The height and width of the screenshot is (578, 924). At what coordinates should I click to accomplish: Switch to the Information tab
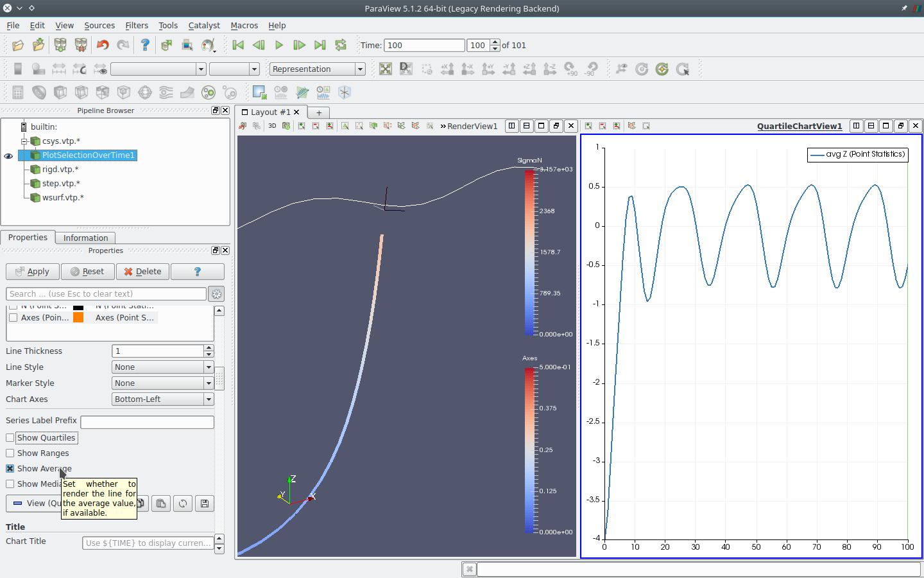85,238
